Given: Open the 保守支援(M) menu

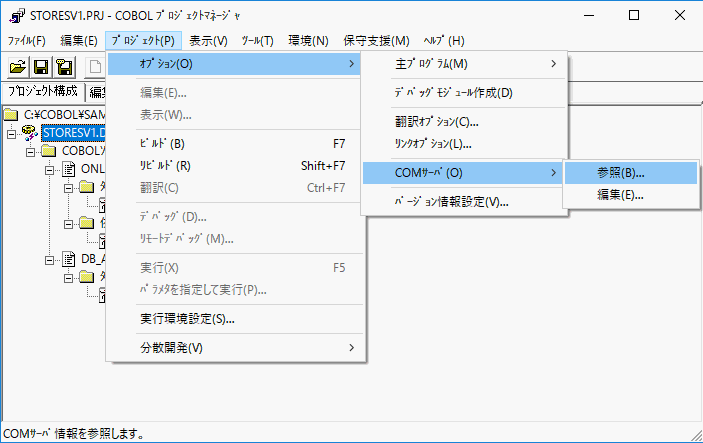Looking at the screenshot, I should point(376,41).
